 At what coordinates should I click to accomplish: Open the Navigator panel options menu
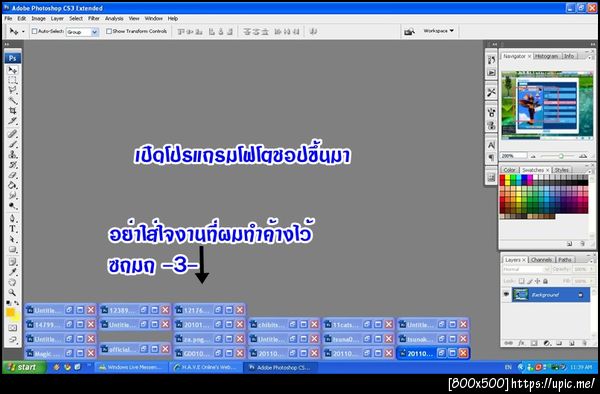[x=590, y=57]
